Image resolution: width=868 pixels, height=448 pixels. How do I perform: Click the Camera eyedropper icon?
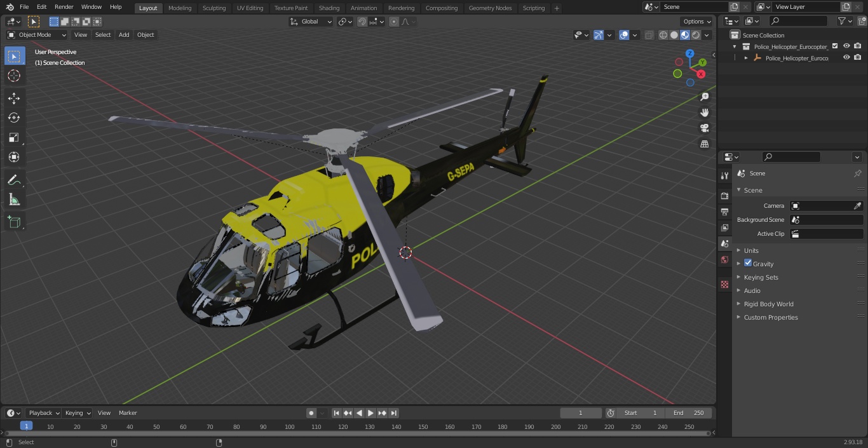857,206
